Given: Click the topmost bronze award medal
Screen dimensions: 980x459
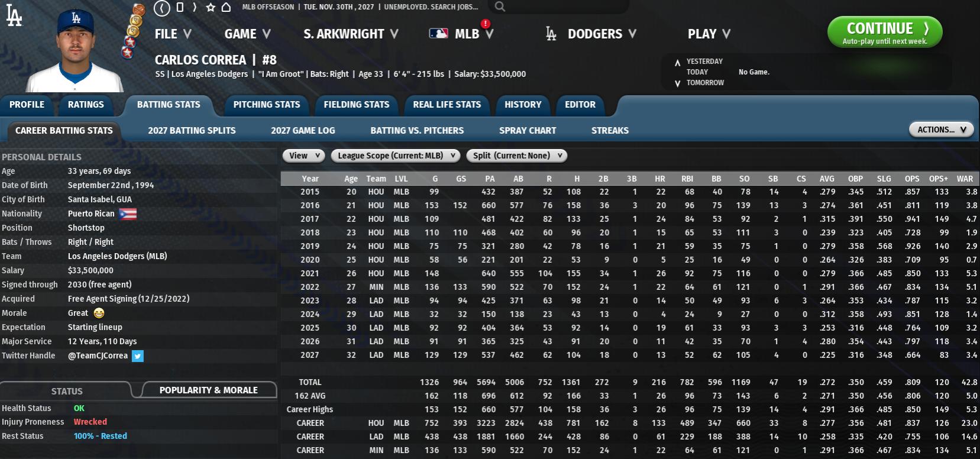Looking at the screenshot, I should pos(138,9).
